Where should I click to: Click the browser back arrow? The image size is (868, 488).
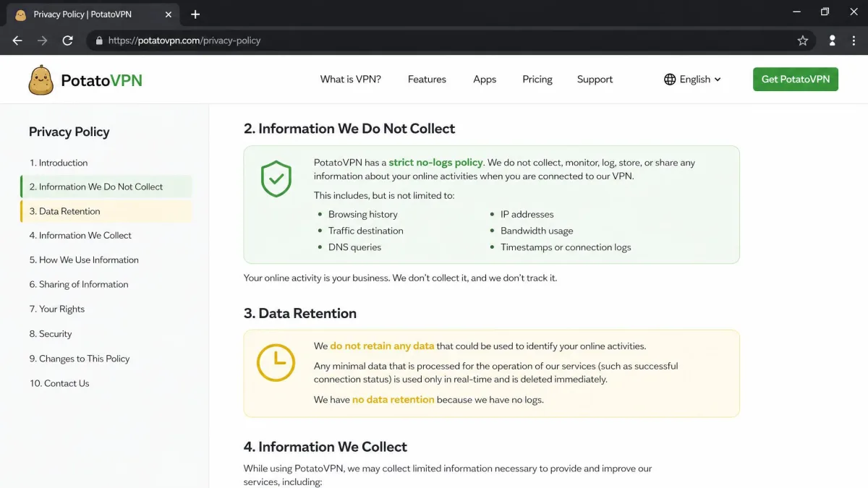click(x=17, y=40)
